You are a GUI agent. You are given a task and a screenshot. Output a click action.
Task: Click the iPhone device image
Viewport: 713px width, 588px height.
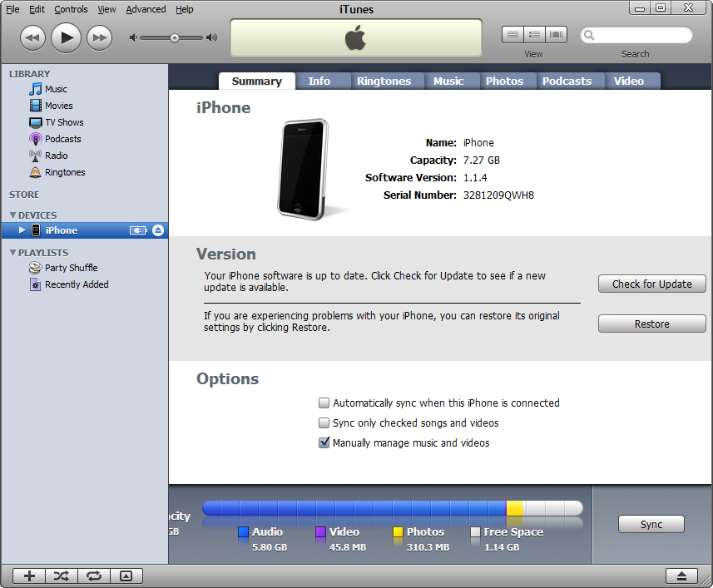(304, 169)
